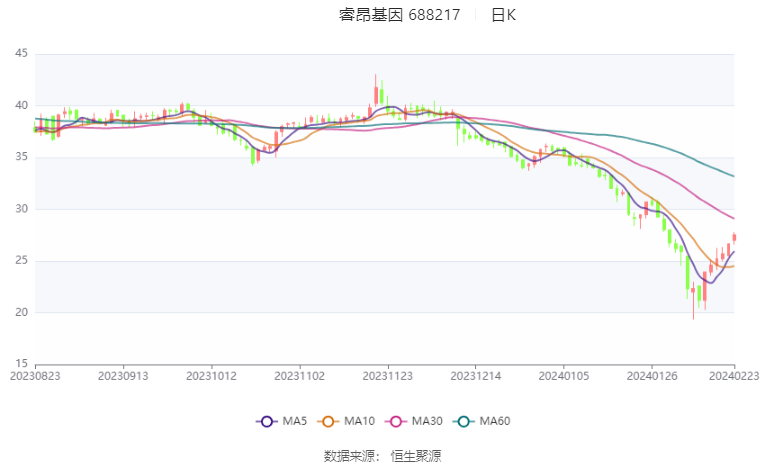Select the 20240223 end date label
765x465 pixels.
[734, 376]
